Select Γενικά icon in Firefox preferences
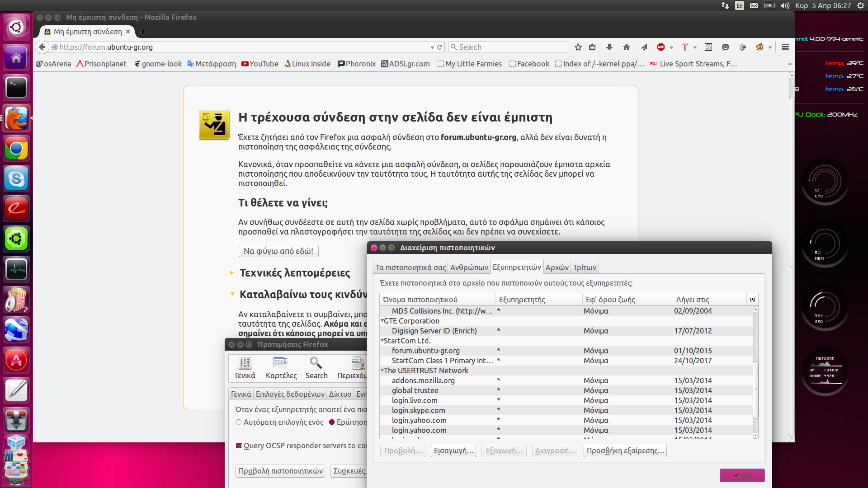868x488 pixels. [x=245, y=368]
